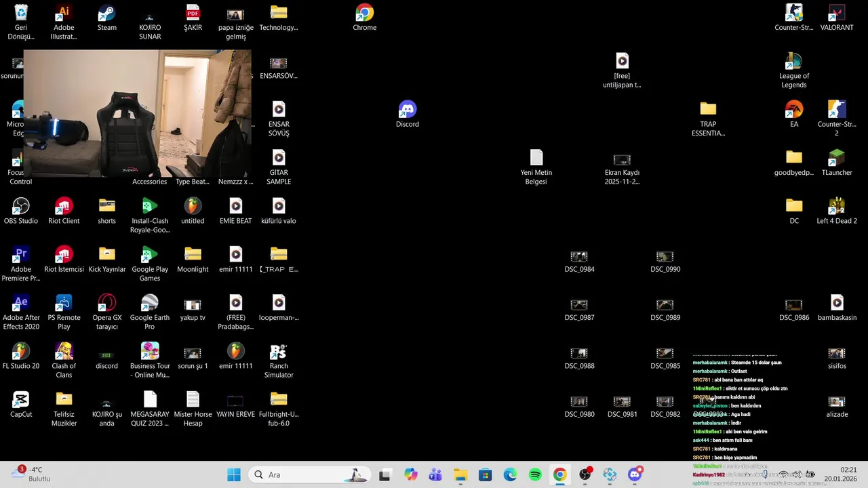Select the Yeni Metin Belgesi text file

click(536, 166)
